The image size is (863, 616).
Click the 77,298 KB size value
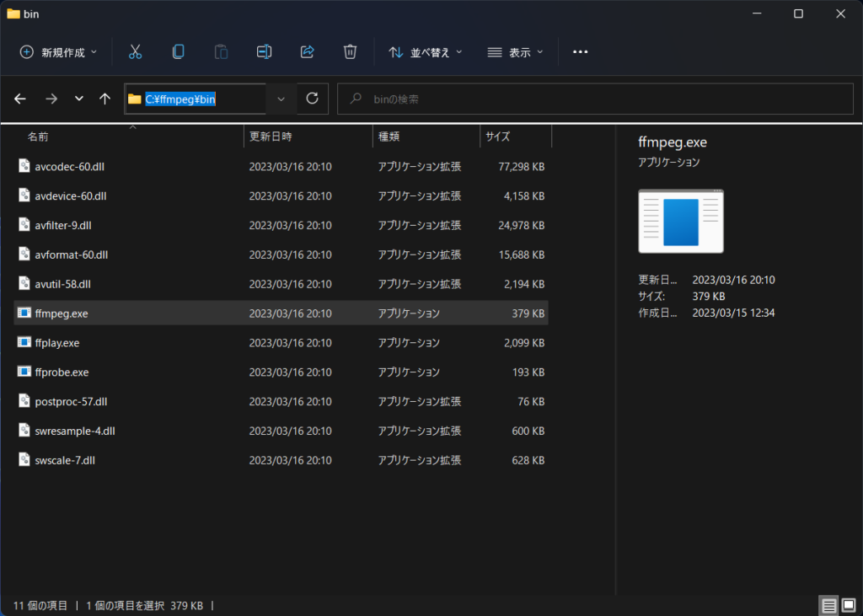point(521,166)
